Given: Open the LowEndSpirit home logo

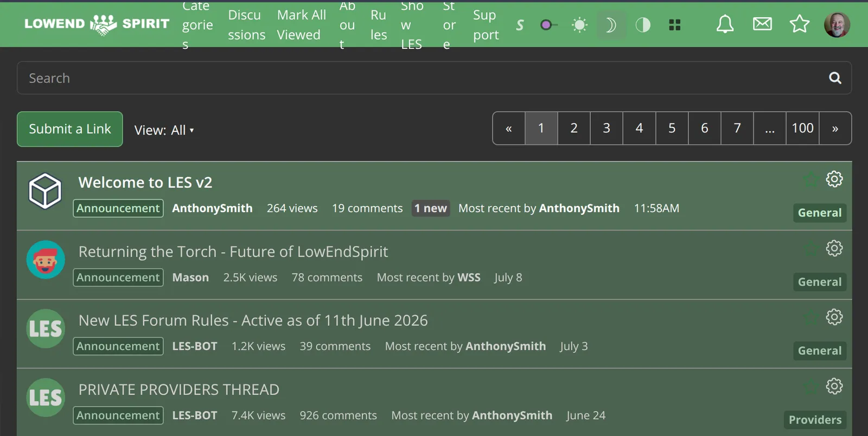Looking at the screenshot, I should 97,24.
